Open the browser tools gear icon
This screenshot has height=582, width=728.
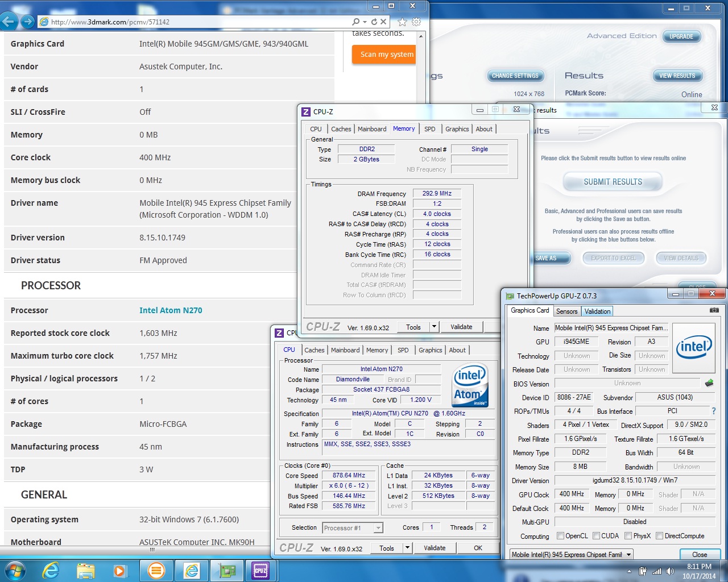tap(416, 22)
